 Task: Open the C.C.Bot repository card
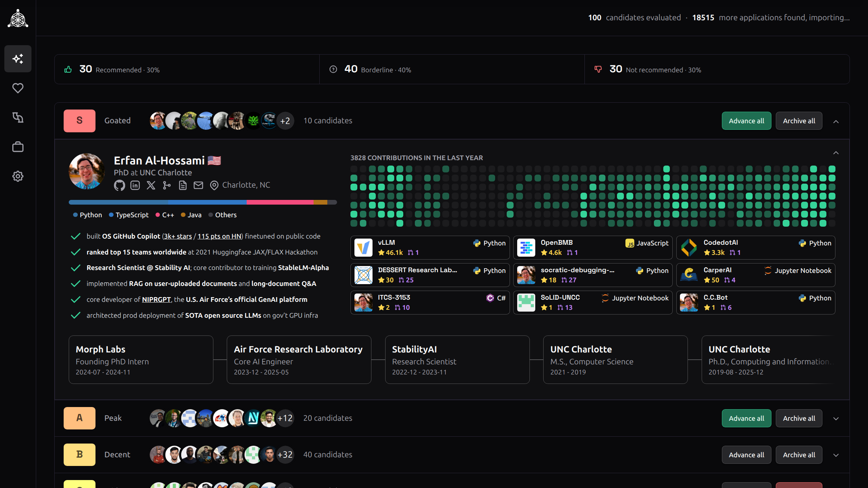pyautogui.click(x=756, y=303)
